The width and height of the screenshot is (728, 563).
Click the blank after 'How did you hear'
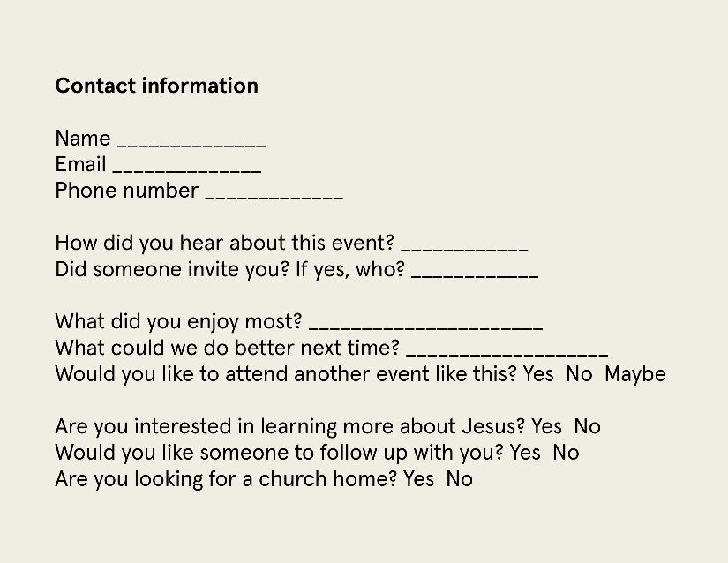pyautogui.click(x=464, y=246)
